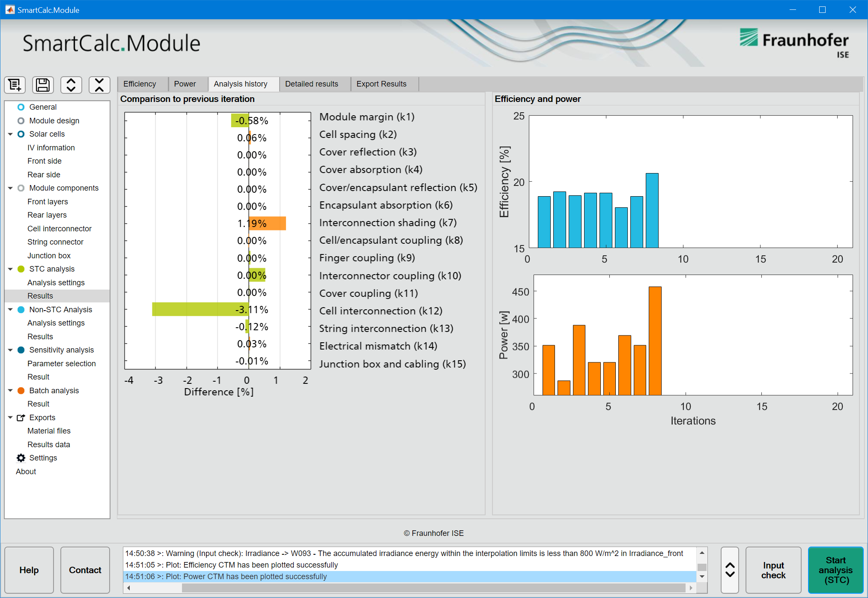
Task: Click the expand all tree nodes icon
Action: 71,85
